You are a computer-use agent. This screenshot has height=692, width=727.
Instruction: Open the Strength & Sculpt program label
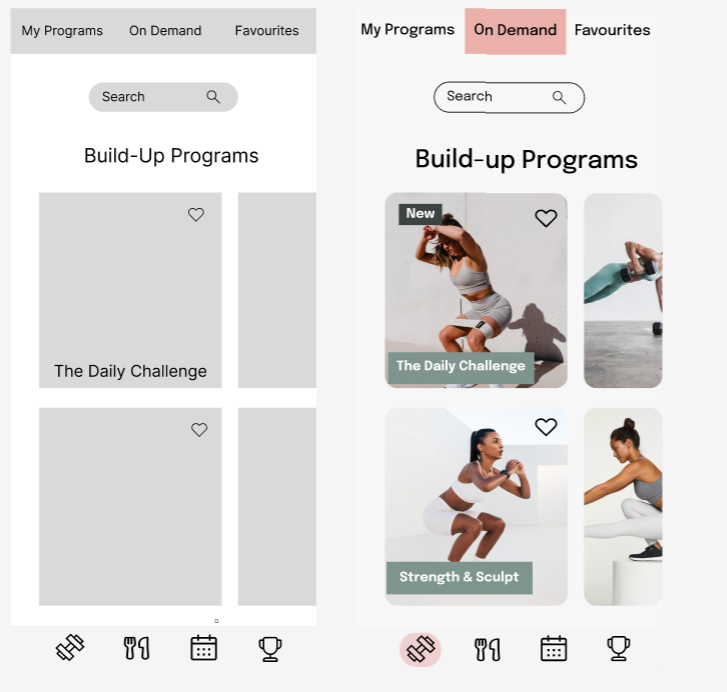click(459, 578)
